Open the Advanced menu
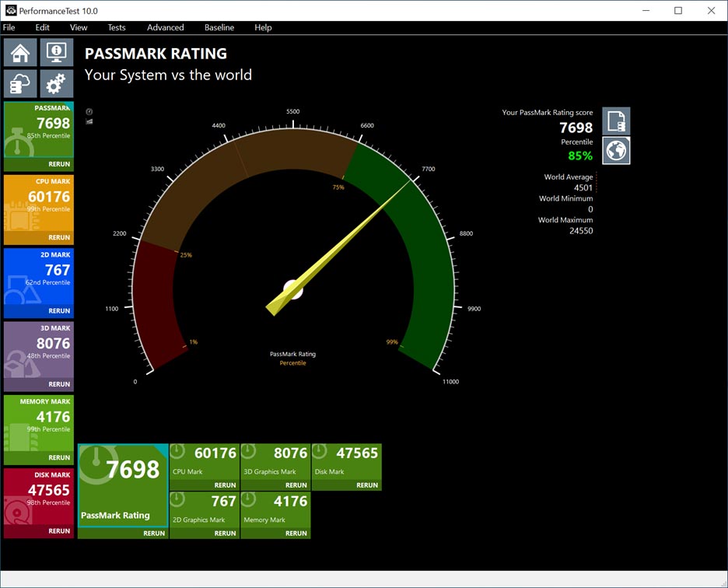The height and width of the screenshot is (588, 728). click(x=166, y=27)
